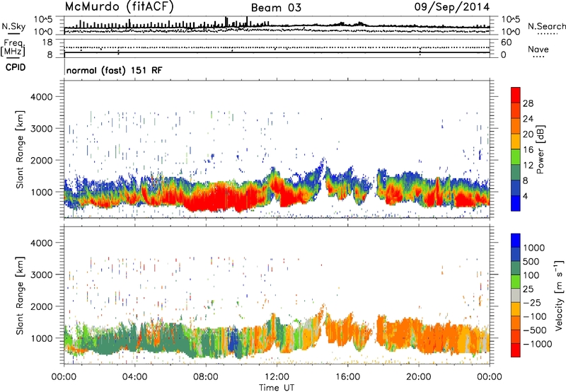This screenshot has height=392, width=566.
Task: Click the 2000 tick of the power panel
Action: click(x=41, y=160)
